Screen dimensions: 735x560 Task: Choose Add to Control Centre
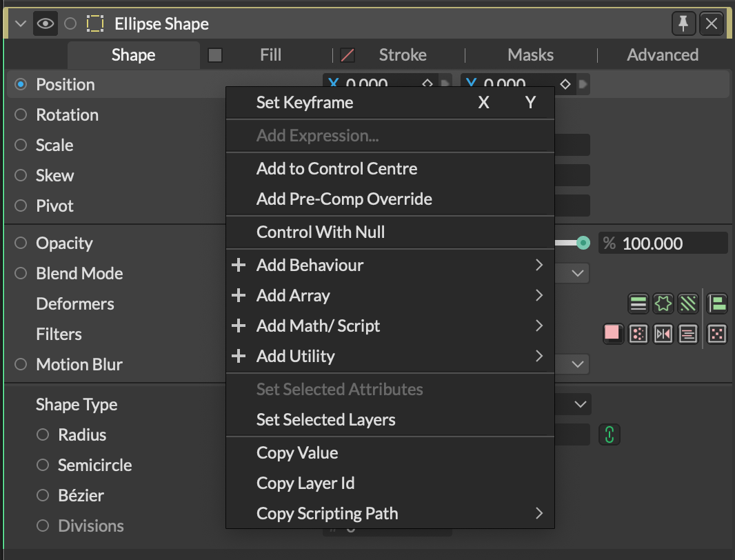point(336,169)
